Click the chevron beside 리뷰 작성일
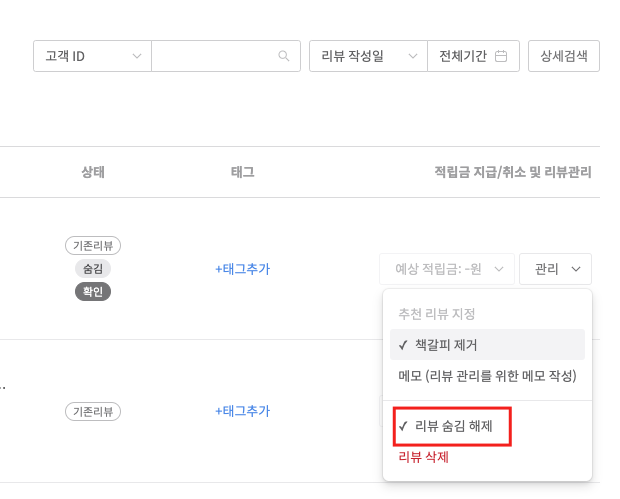 click(413, 56)
